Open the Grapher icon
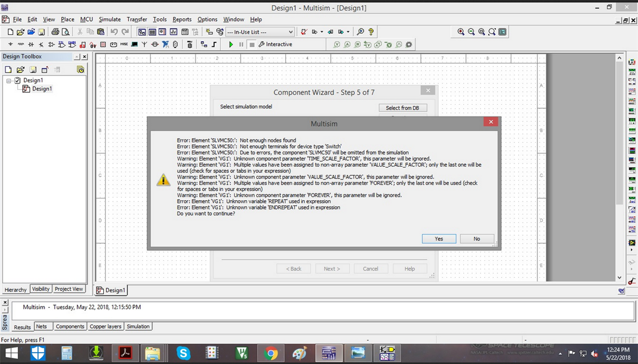 click(173, 32)
